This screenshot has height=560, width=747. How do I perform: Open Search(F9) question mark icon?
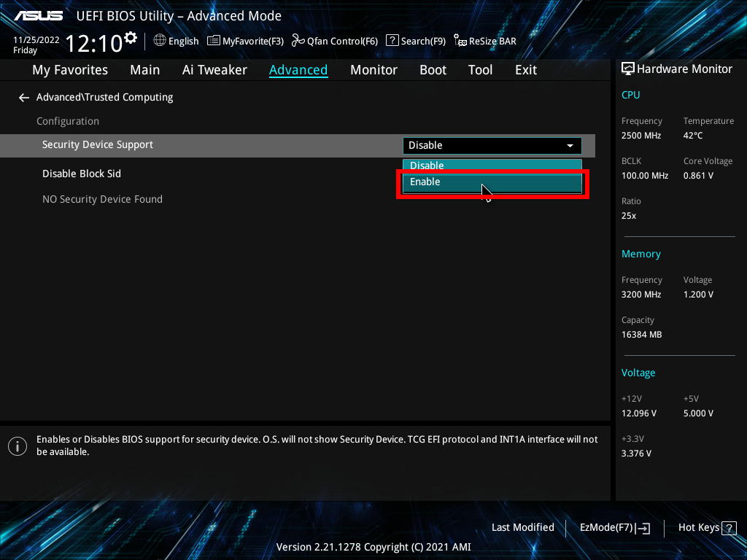coord(392,41)
